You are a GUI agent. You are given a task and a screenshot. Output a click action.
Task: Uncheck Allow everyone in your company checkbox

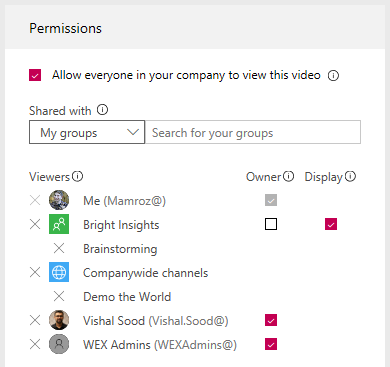click(35, 75)
